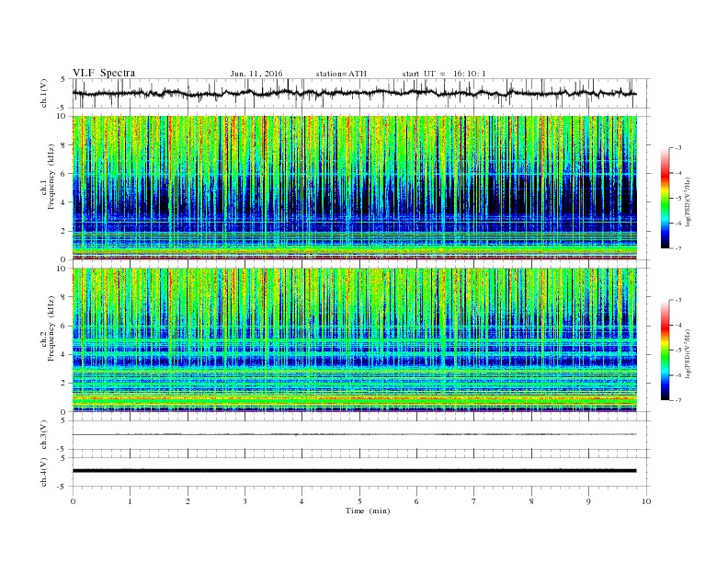Click the ch.1 spectrogram color bar
Screen dimensions: 728x563
click(x=665, y=198)
